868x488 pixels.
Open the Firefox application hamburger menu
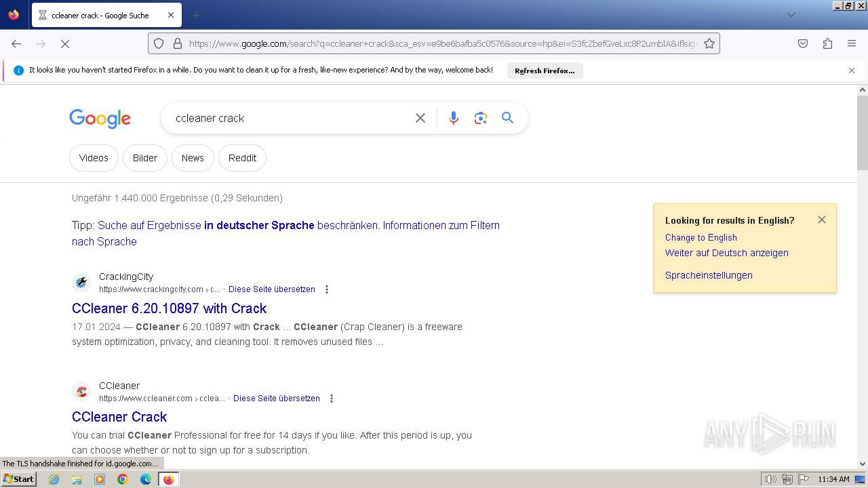(852, 43)
